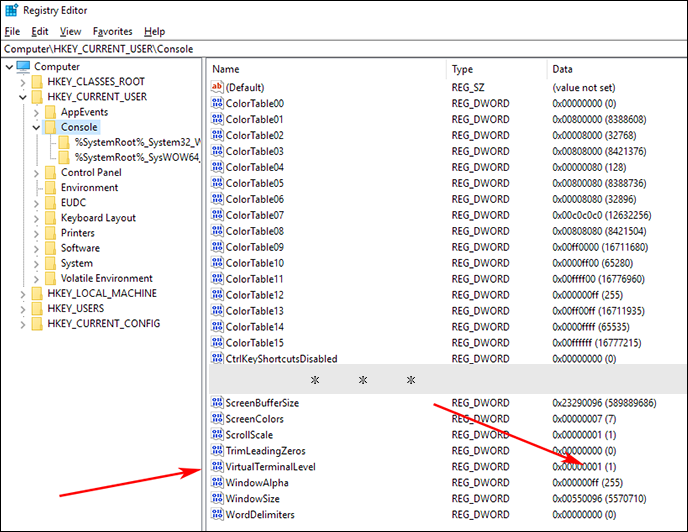This screenshot has height=532, width=688.
Task: Expand the HKEY_LOCAL_MACHINE node
Action: [23, 294]
